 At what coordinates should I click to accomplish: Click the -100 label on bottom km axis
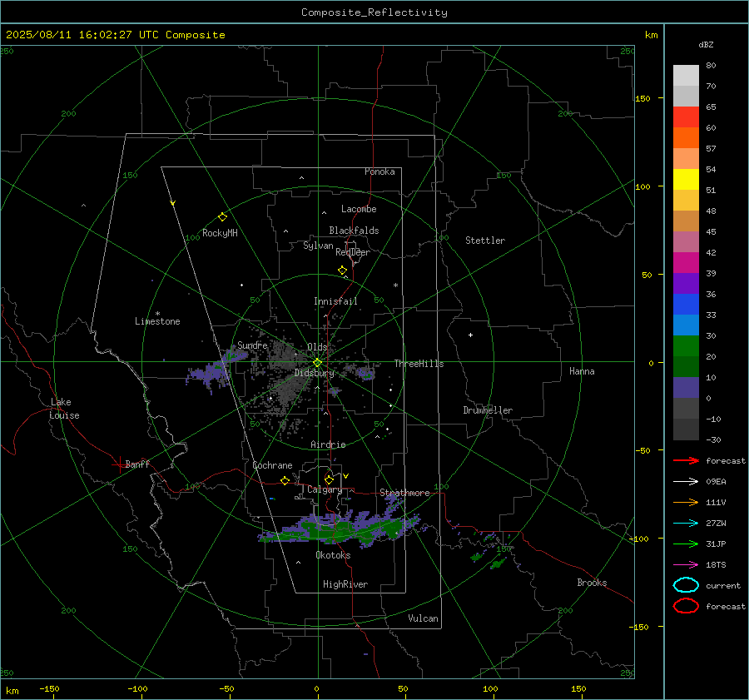click(137, 689)
